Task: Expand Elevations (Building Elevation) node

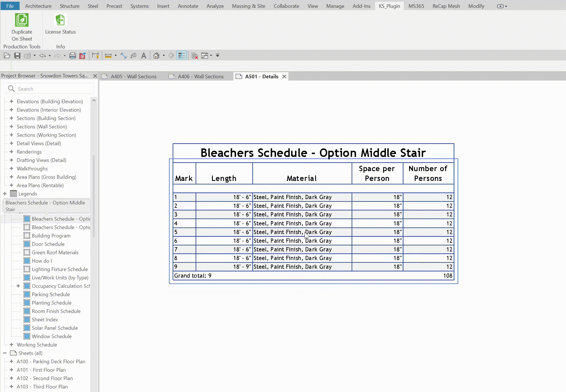Action: [11, 101]
